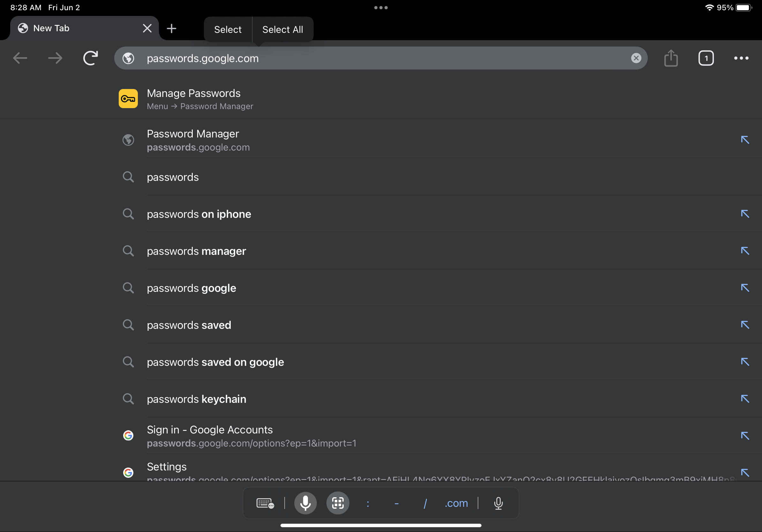Tap the address bar text passwords.google.com
Viewport: 762px width, 532px height.
coord(203,58)
